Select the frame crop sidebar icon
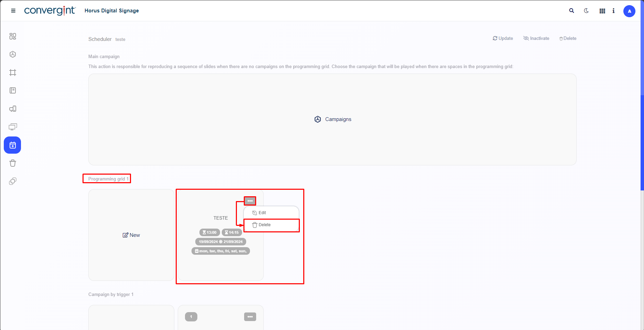Image resolution: width=644 pixels, height=330 pixels. [13, 73]
